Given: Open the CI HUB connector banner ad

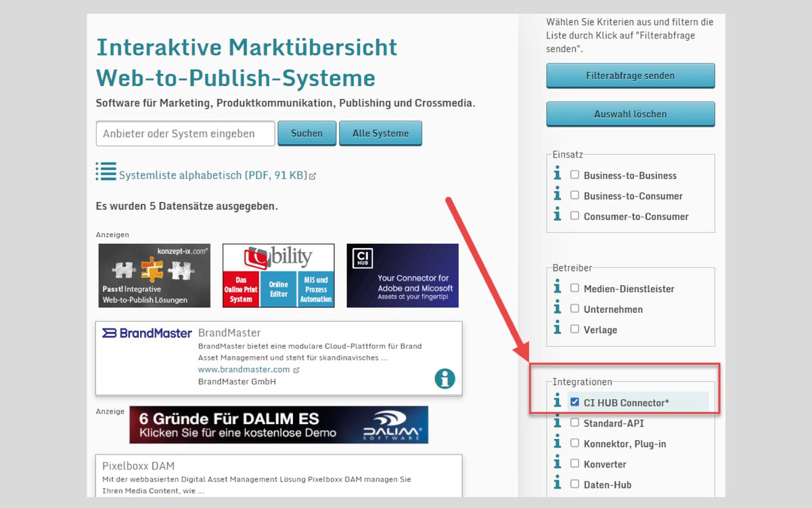Looking at the screenshot, I should 403,276.
